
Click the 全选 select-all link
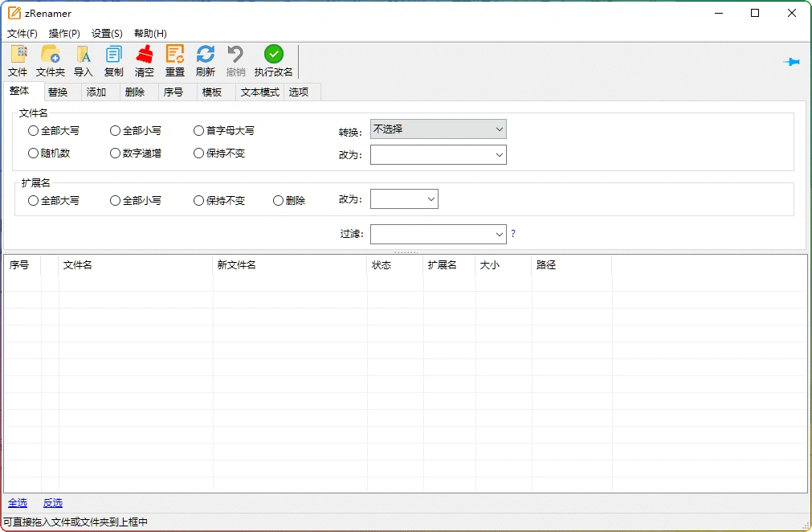point(18,502)
